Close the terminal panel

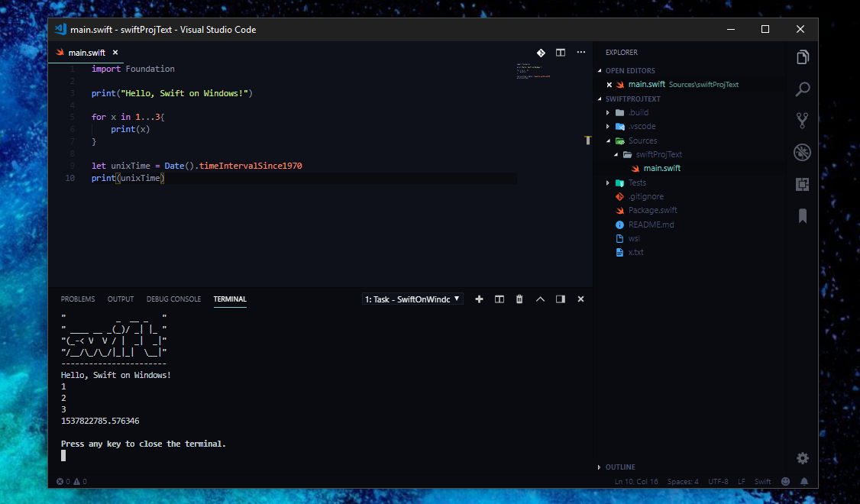click(x=580, y=299)
